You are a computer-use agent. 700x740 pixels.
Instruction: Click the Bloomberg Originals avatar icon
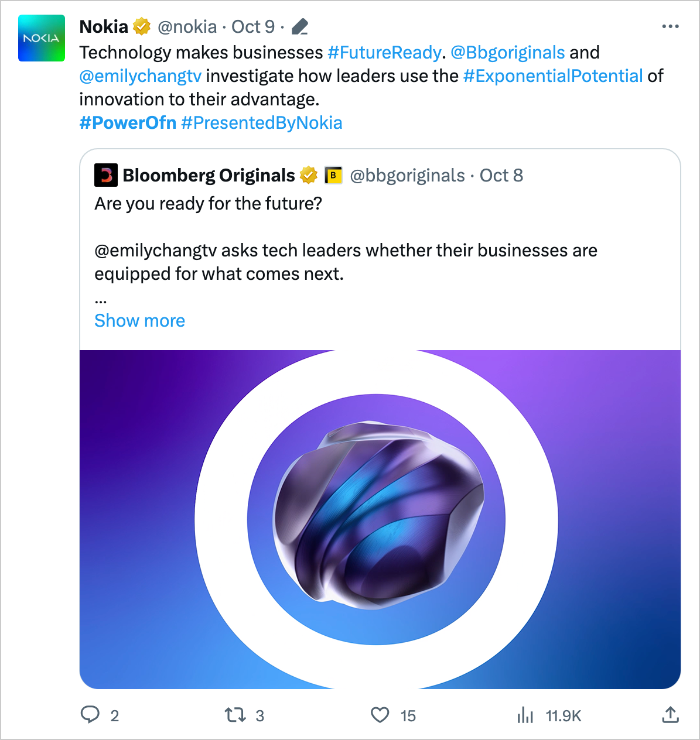coord(106,175)
